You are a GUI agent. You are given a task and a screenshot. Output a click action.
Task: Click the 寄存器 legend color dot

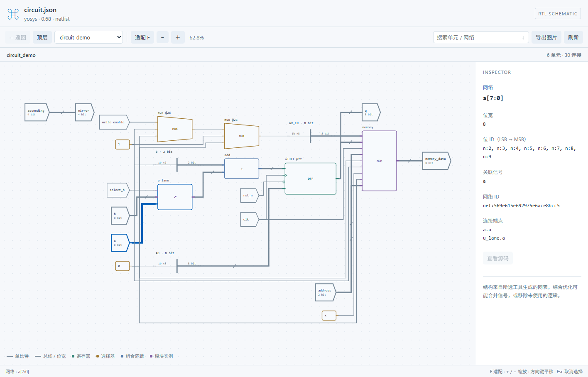coord(73,356)
